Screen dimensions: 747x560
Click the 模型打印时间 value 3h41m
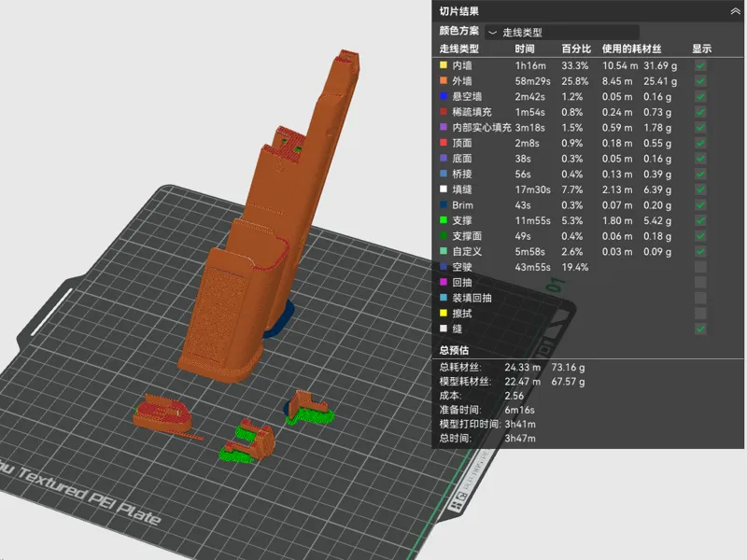tap(520, 425)
